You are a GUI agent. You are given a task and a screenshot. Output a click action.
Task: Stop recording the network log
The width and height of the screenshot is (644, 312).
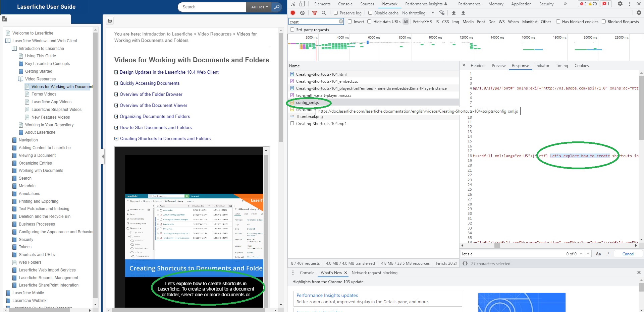coord(293,13)
